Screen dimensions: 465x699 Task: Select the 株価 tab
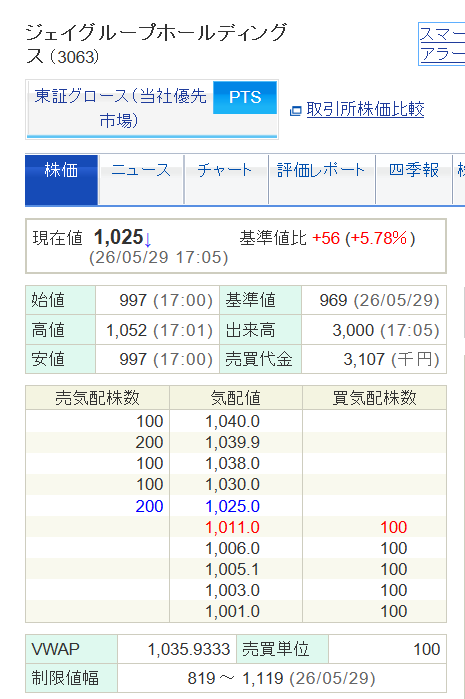(62, 180)
